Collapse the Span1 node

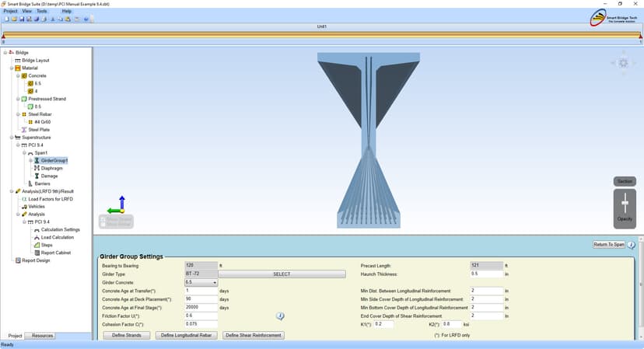tap(24, 153)
